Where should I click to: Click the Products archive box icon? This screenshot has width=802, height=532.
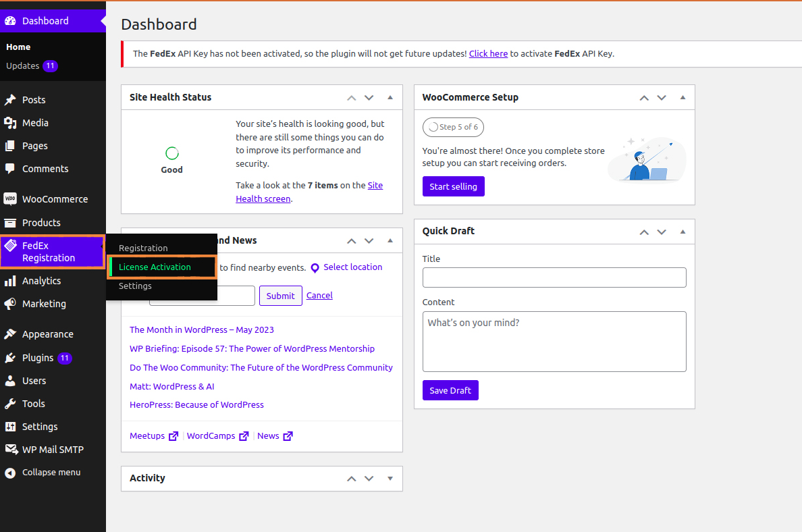pyautogui.click(x=10, y=223)
